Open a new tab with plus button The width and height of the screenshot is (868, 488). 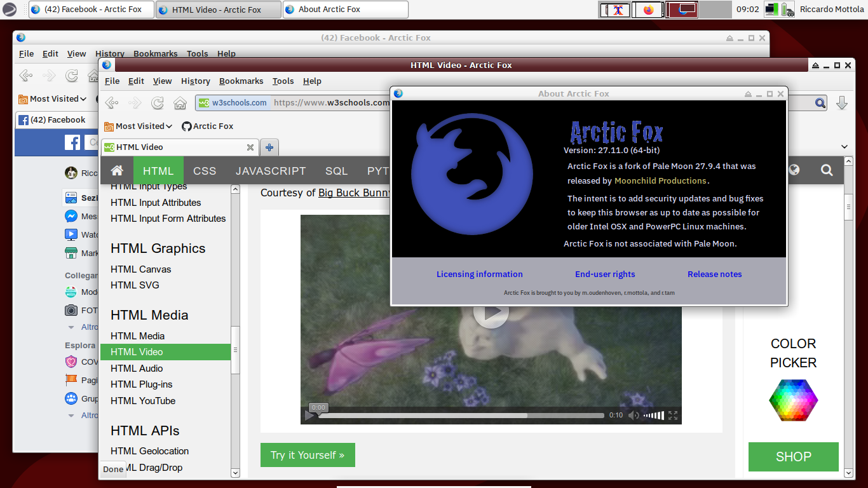point(269,147)
